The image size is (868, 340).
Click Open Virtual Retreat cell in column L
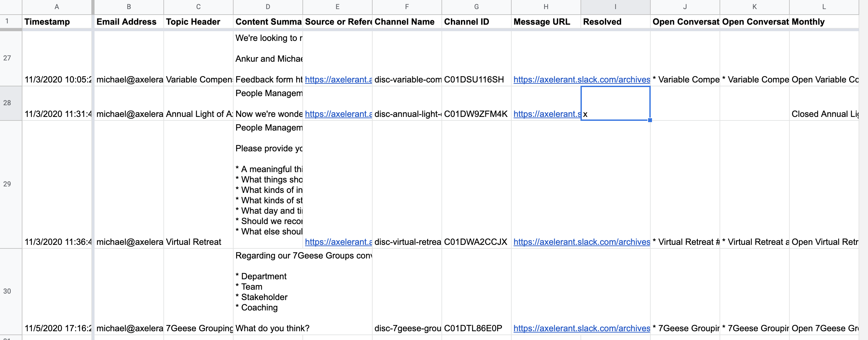[x=824, y=184]
